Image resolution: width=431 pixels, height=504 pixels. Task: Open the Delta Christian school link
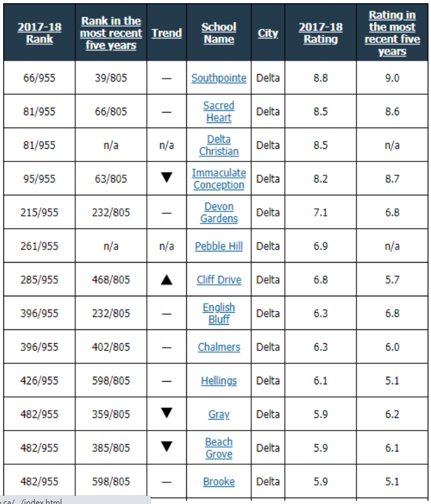pos(219,145)
